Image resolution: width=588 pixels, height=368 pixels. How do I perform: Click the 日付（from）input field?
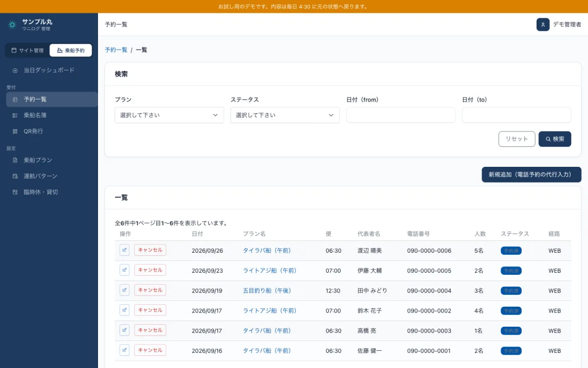(x=401, y=115)
